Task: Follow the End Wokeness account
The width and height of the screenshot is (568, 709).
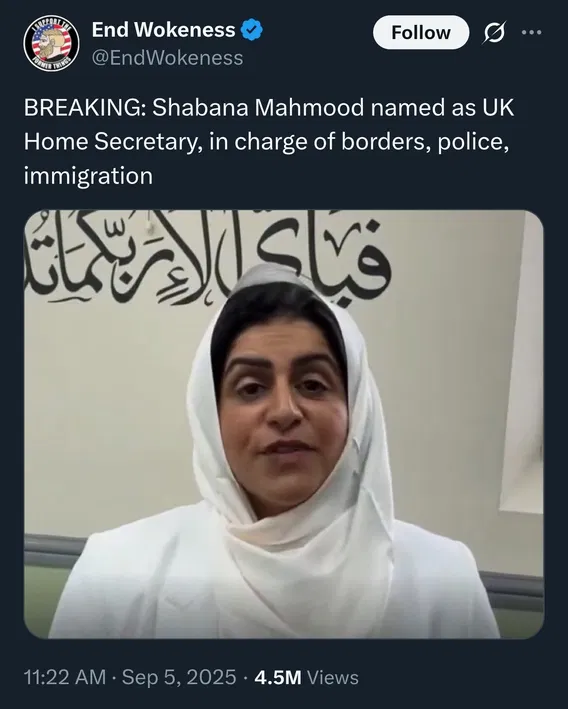Action: pyautogui.click(x=421, y=33)
